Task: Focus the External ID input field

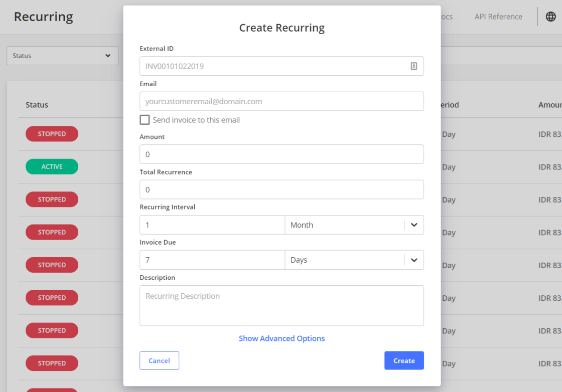Action: pos(273,66)
